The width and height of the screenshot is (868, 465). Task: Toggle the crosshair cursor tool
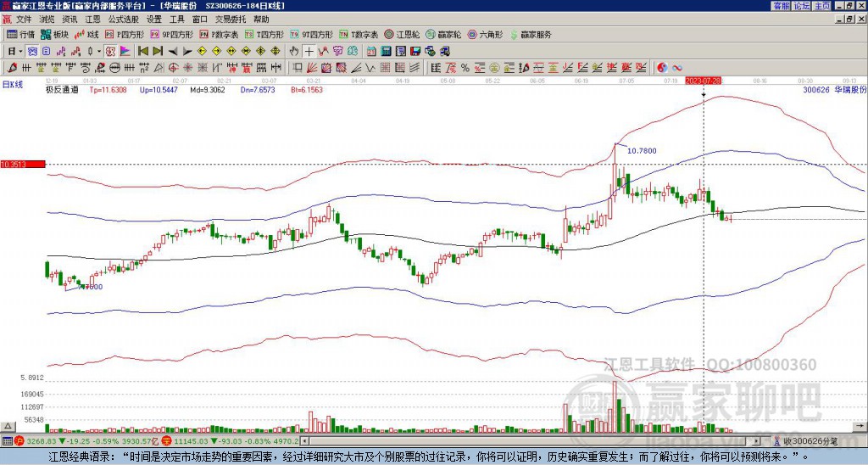point(309,52)
